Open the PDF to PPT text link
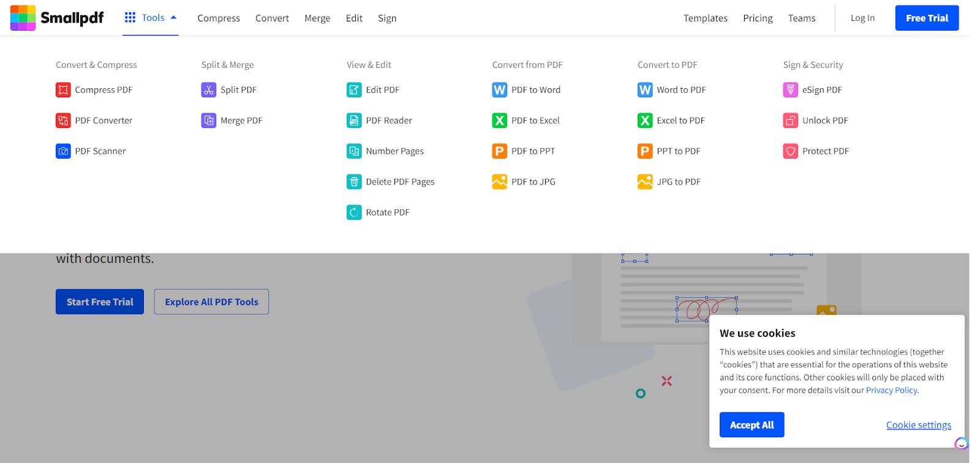 pos(533,151)
